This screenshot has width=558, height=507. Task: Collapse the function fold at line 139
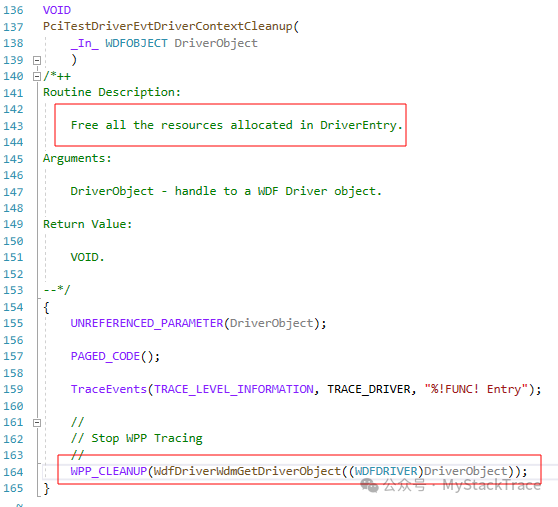37,60
